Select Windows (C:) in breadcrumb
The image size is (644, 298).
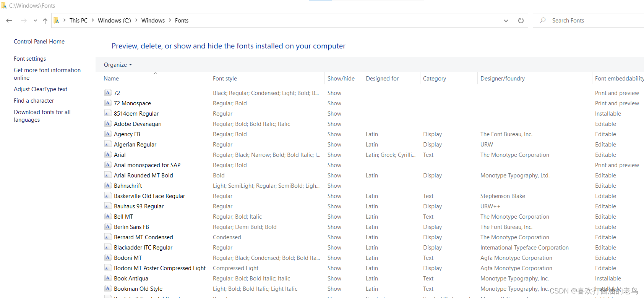114,21
